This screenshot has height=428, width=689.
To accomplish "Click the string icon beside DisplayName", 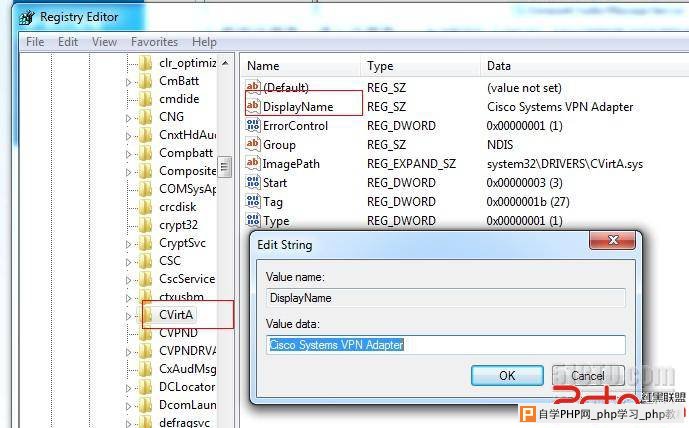I will [253, 106].
